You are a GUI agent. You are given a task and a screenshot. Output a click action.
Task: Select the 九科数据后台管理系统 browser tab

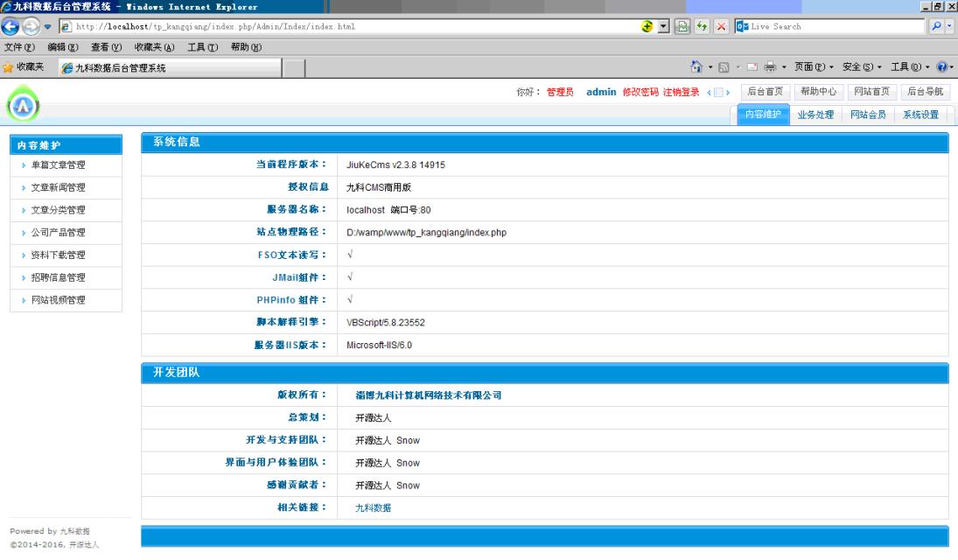point(170,68)
